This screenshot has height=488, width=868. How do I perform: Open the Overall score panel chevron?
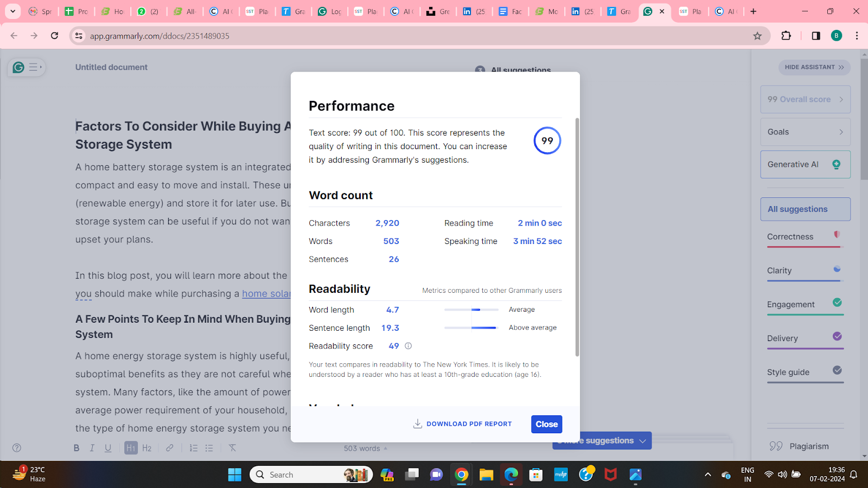[x=841, y=99]
